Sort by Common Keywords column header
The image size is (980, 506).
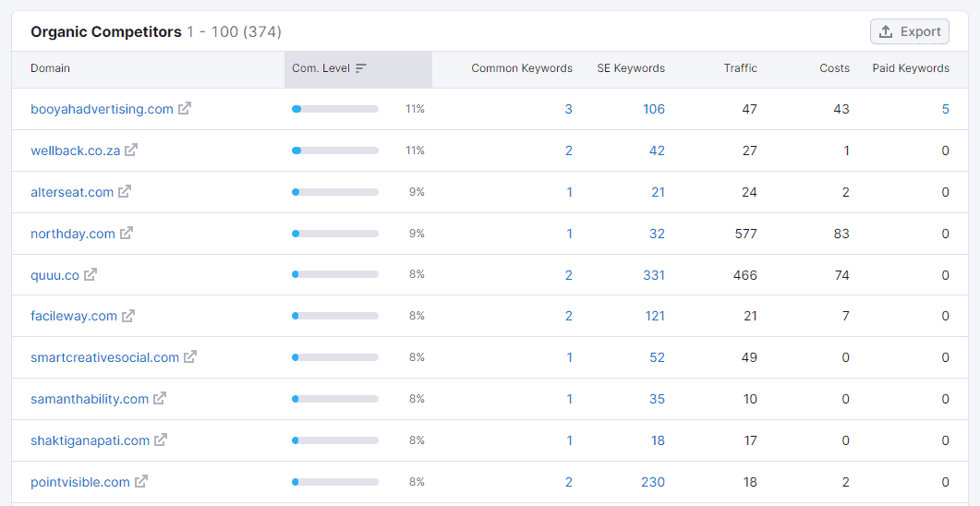pyautogui.click(x=522, y=68)
